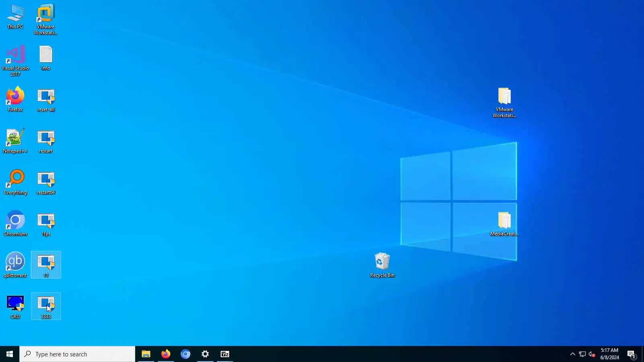Open the clock showing 5:17 AM

click(x=609, y=354)
